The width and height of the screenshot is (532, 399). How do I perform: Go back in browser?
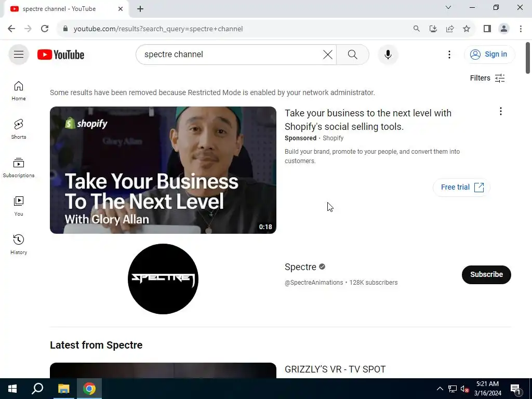[11, 29]
